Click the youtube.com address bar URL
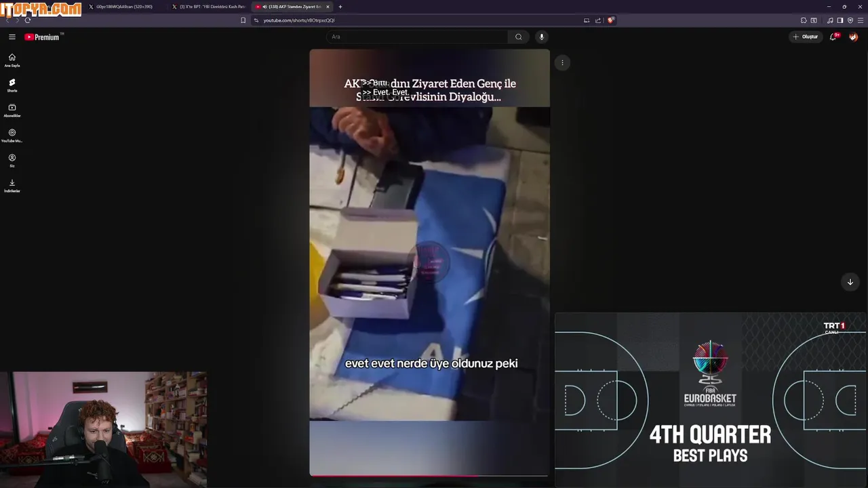This screenshot has height=488, width=868. coord(298,20)
